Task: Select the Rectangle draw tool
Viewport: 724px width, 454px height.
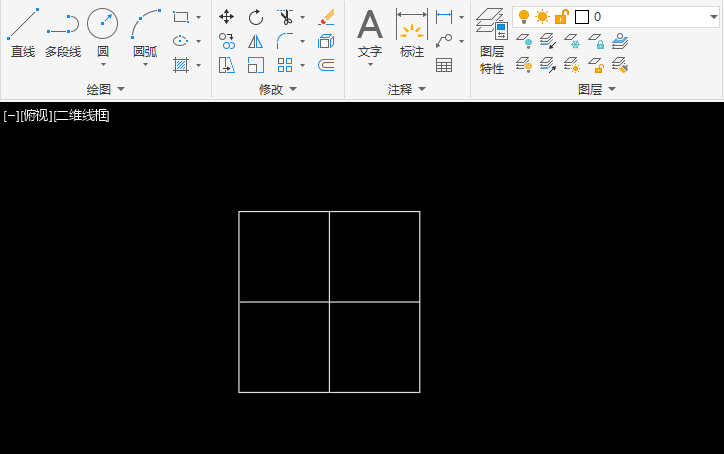Action: point(181,17)
